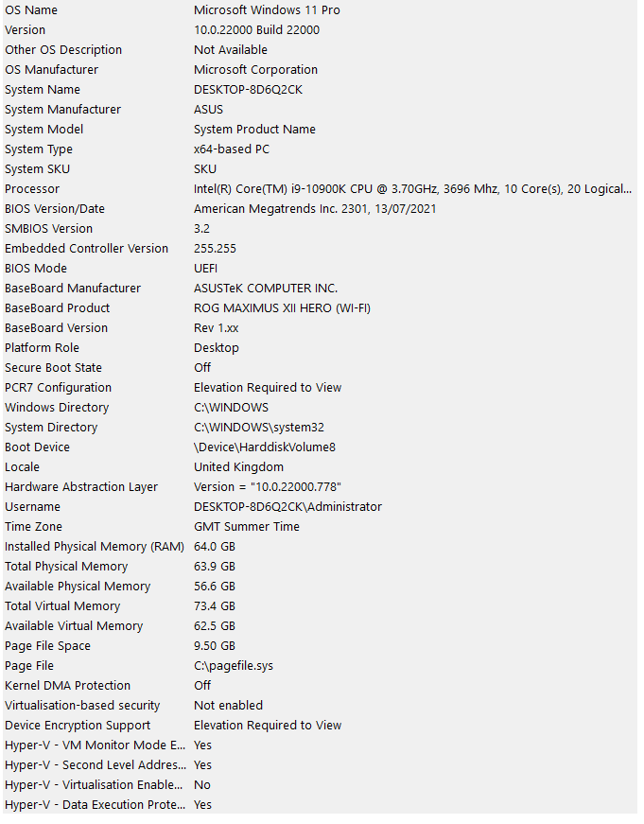The width and height of the screenshot is (644, 824).
Task: Click the 'Not Available' value
Action: point(231,50)
